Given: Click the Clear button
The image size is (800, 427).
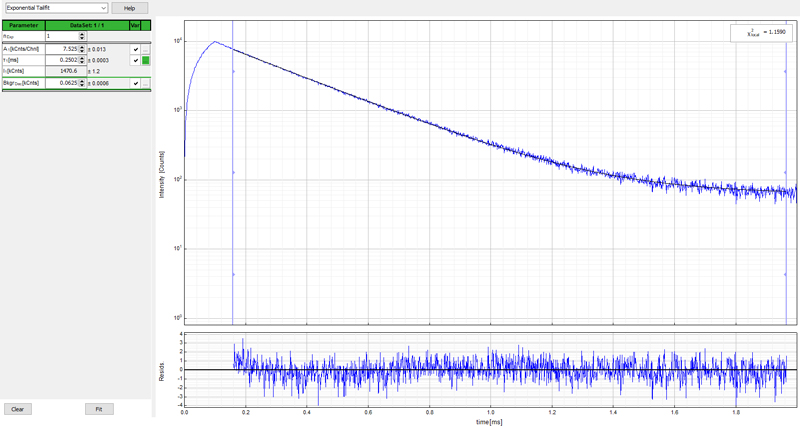Looking at the screenshot, I should coord(16,409).
